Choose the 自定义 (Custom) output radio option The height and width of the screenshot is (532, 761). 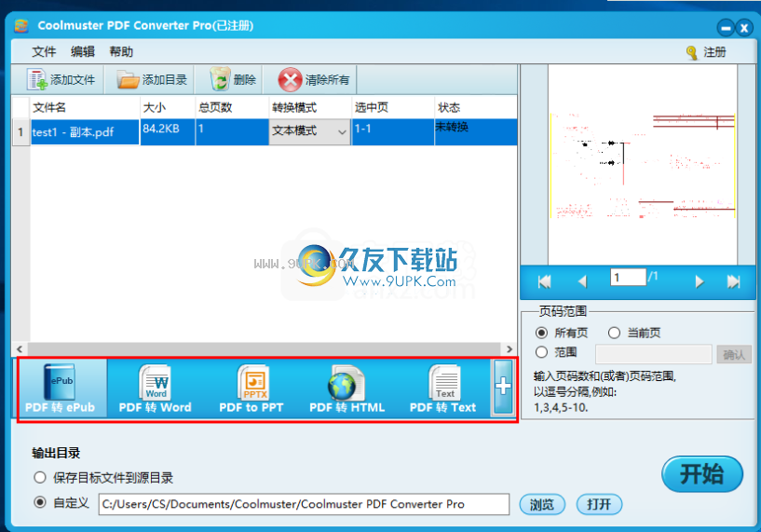coord(40,502)
